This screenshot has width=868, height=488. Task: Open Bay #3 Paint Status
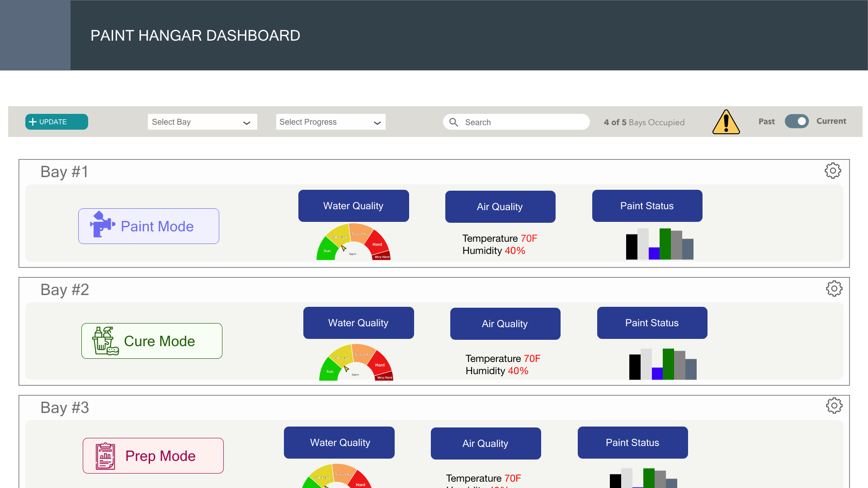pyautogui.click(x=632, y=443)
